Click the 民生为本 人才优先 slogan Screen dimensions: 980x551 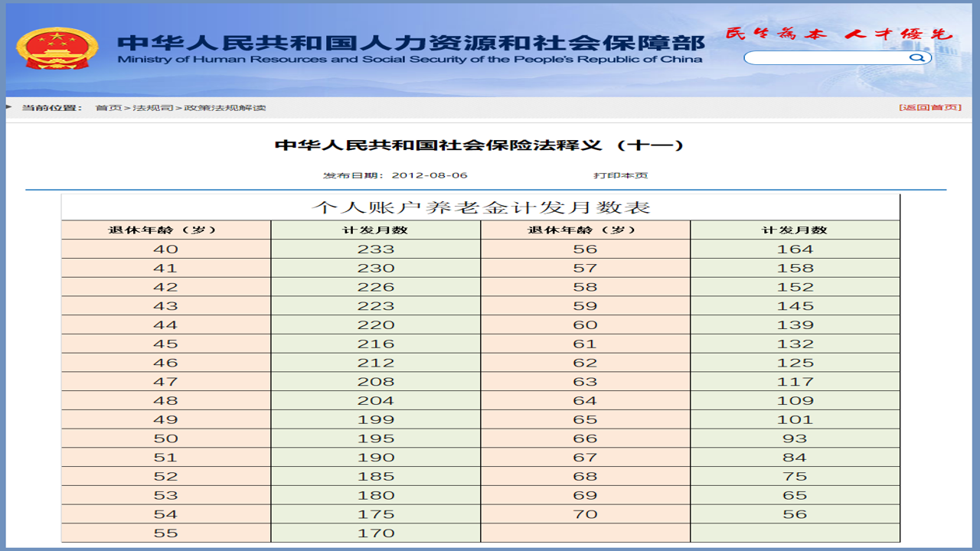(x=839, y=34)
